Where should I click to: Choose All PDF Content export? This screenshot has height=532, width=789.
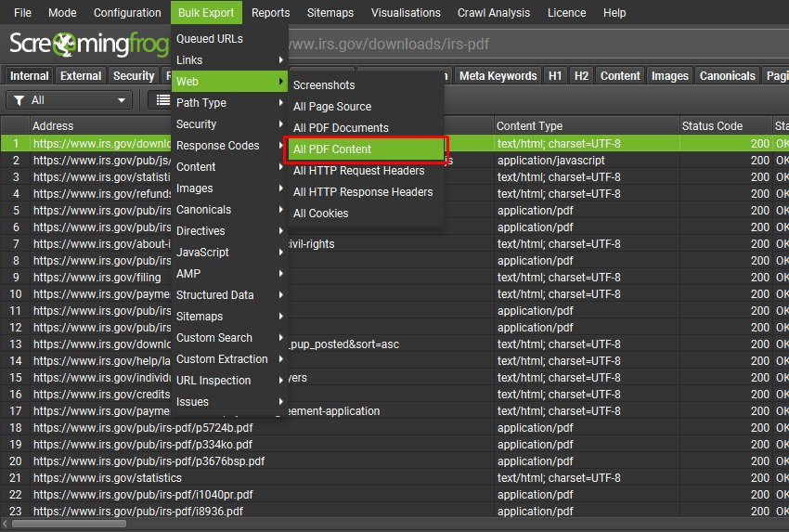367,149
